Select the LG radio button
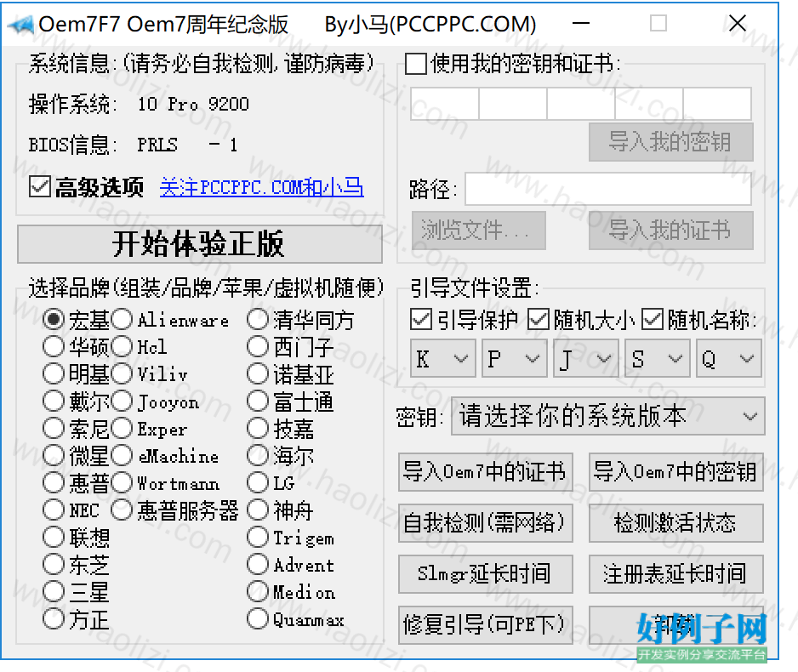Screen dimensions: 798x672 click(x=258, y=483)
